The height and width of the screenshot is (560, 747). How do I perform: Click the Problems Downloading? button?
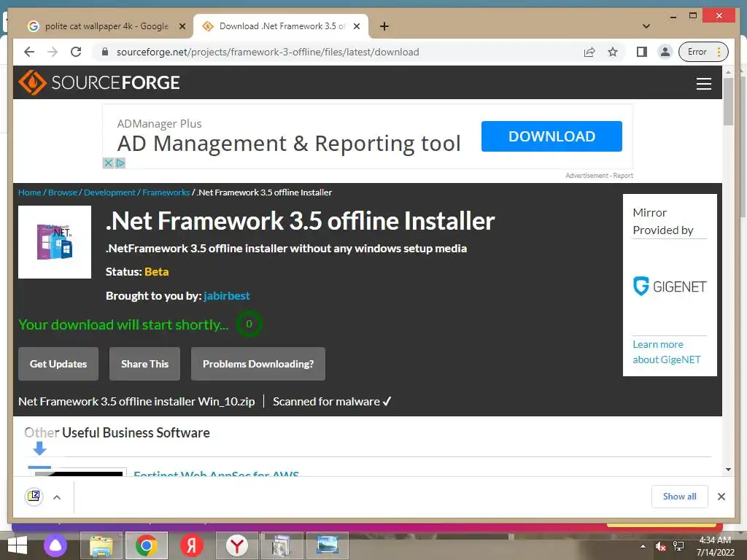tap(258, 364)
